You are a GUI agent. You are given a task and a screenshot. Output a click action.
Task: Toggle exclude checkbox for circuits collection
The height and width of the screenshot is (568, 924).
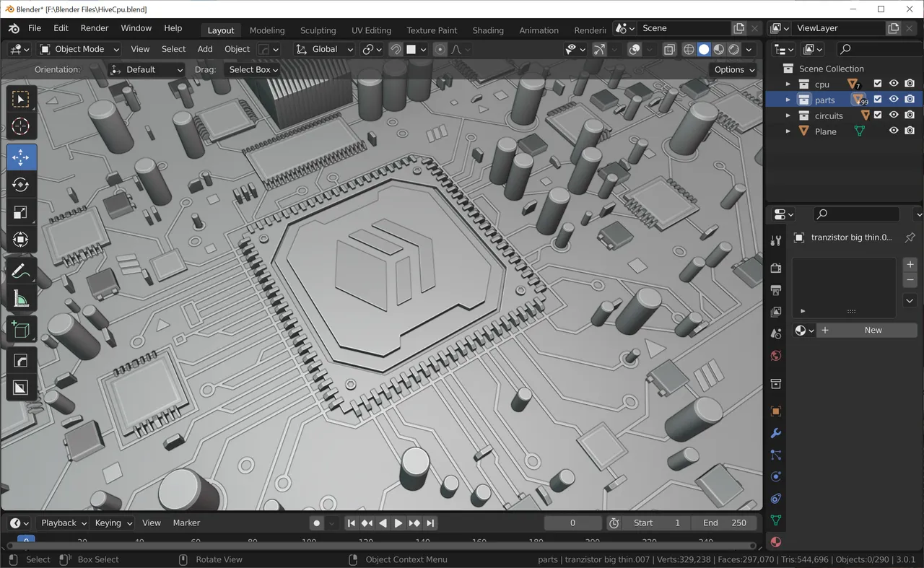878,115
